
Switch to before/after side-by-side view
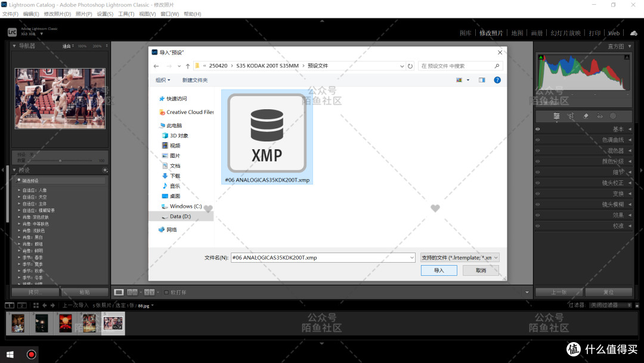click(132, 293)
